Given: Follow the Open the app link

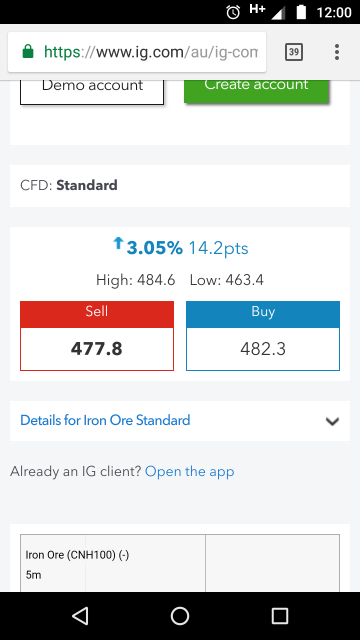Looking at the screenshot, I should 189,471.
